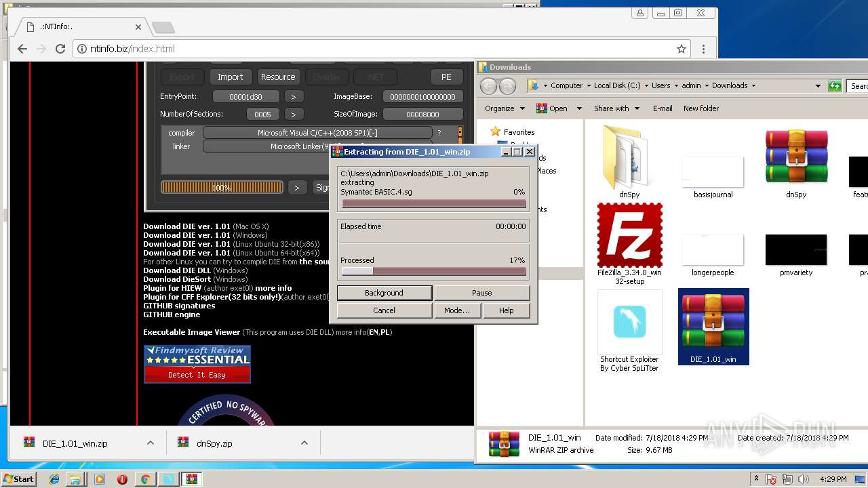Click the Explorer Back navigation button
868x488 pixels.
pyautogui.click(x=488, y=86)
